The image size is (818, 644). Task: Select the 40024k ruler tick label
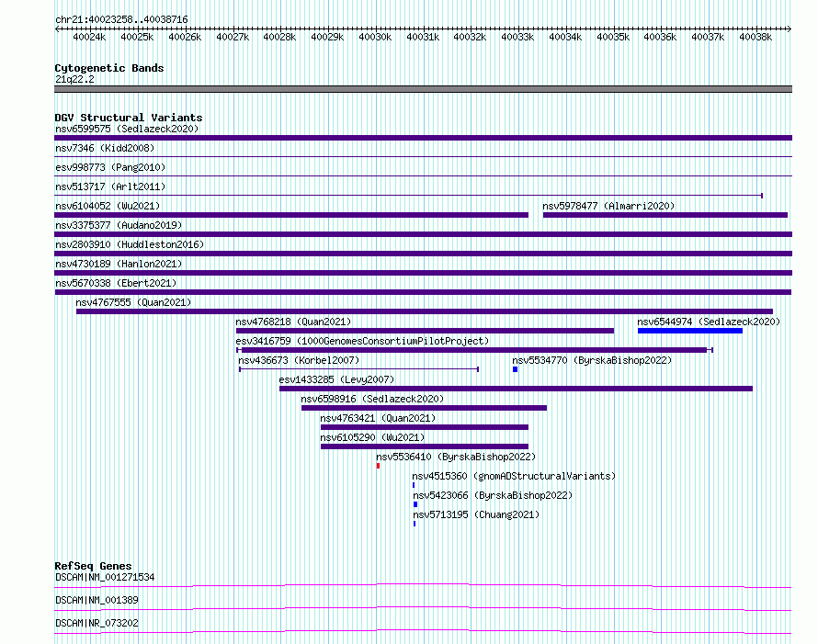click(x=89, y=37)
